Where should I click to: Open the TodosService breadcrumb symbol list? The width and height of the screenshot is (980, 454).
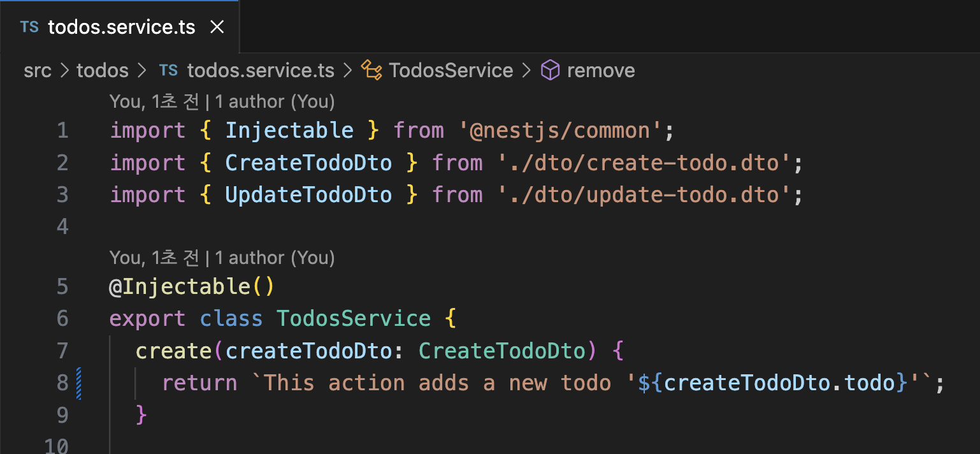(451, 70)
